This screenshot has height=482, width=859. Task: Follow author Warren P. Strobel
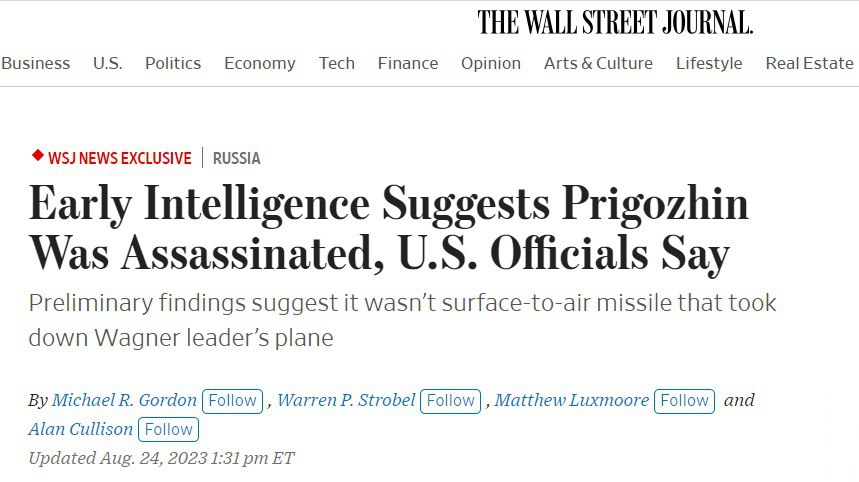coord(451,400)
